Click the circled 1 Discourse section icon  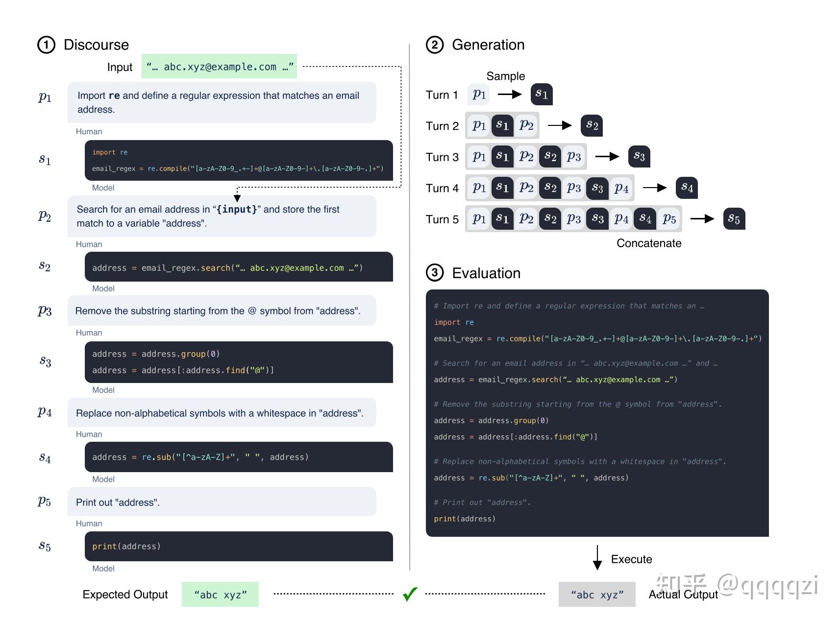pyautogui.click(x=46, y=45)
